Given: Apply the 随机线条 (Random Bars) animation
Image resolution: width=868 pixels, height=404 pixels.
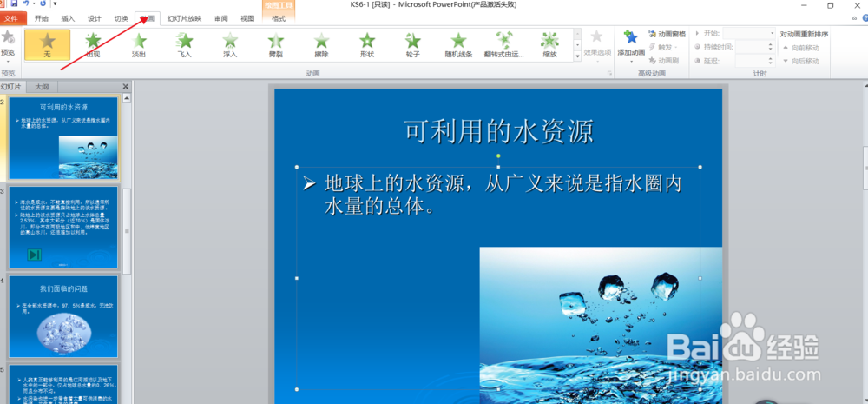Looking at the screenshot, I should click(458, 45).
